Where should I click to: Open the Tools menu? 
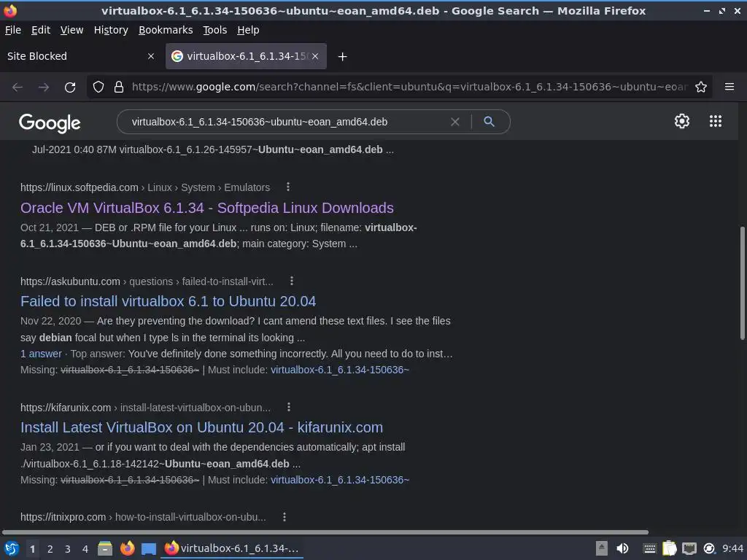(214, 30)
